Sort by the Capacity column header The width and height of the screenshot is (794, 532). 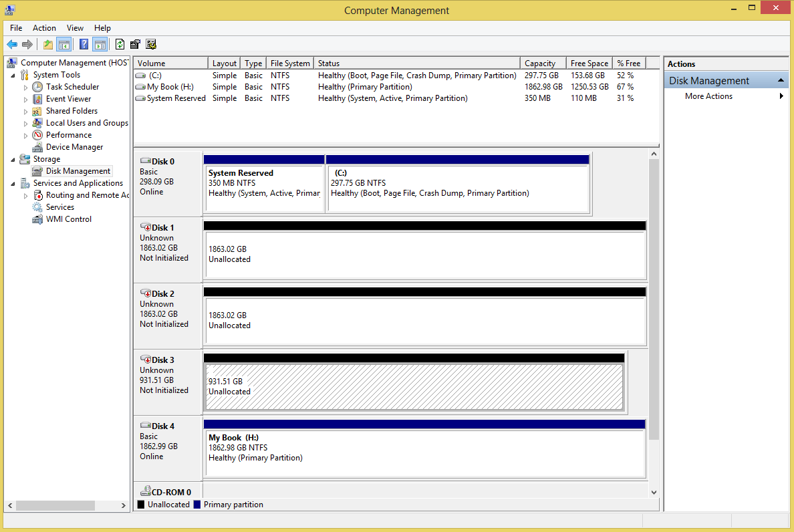pyautogui.click(x=543, y=63)
